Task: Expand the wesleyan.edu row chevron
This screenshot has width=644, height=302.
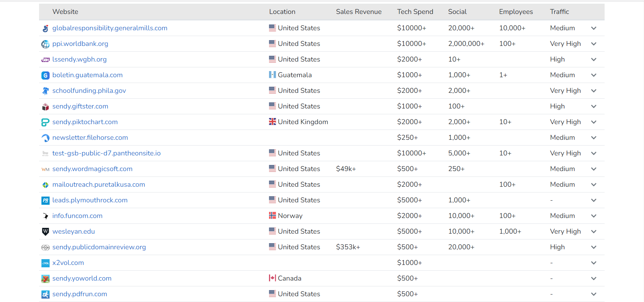Action: coord(594,232)
